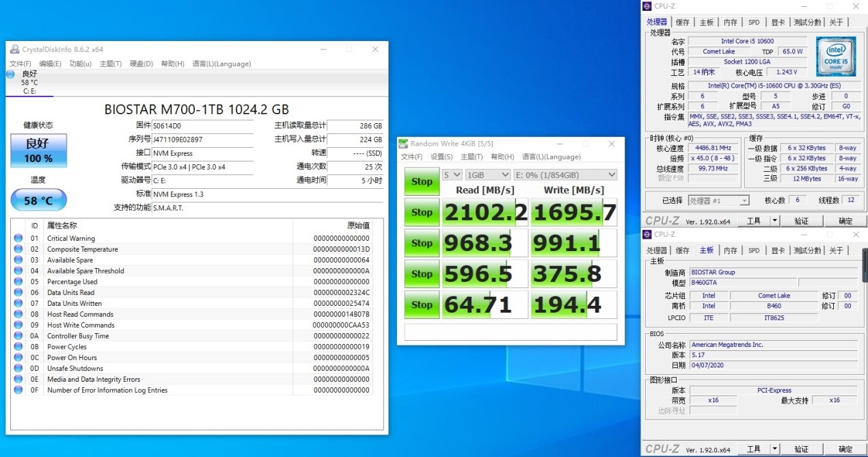
Task: Click the BIOSTAR M700-1TB 1024.2 GB heading
Action: pyautogui.click(x=197, y=109)
